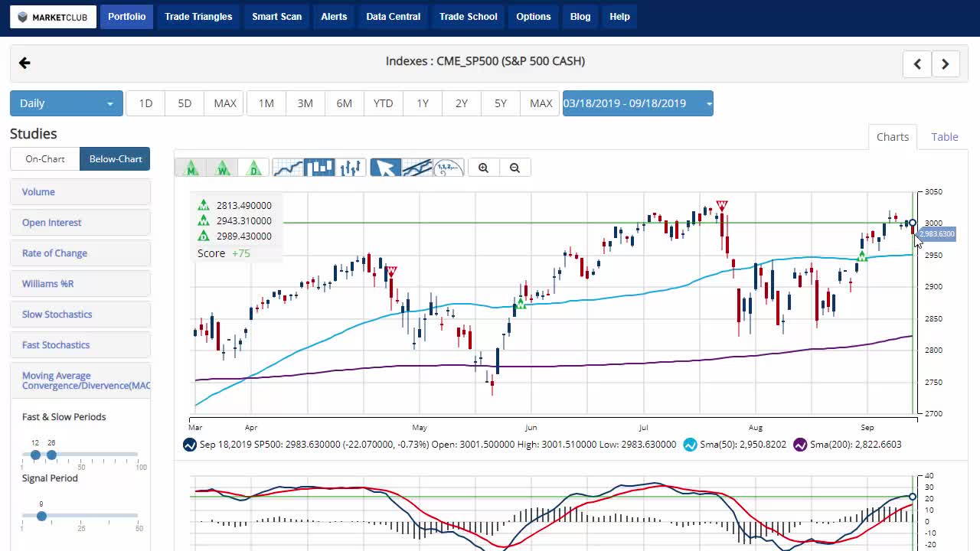Click the Sma(200) legend icon
980x551 pixels.
(x=800, y=445)
